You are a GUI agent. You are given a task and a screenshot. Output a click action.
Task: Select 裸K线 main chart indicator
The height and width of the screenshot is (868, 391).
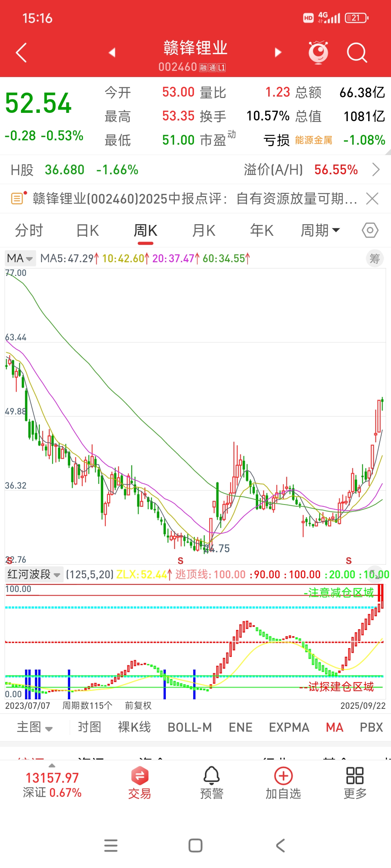pyautogui.click(x=134, y=727)
